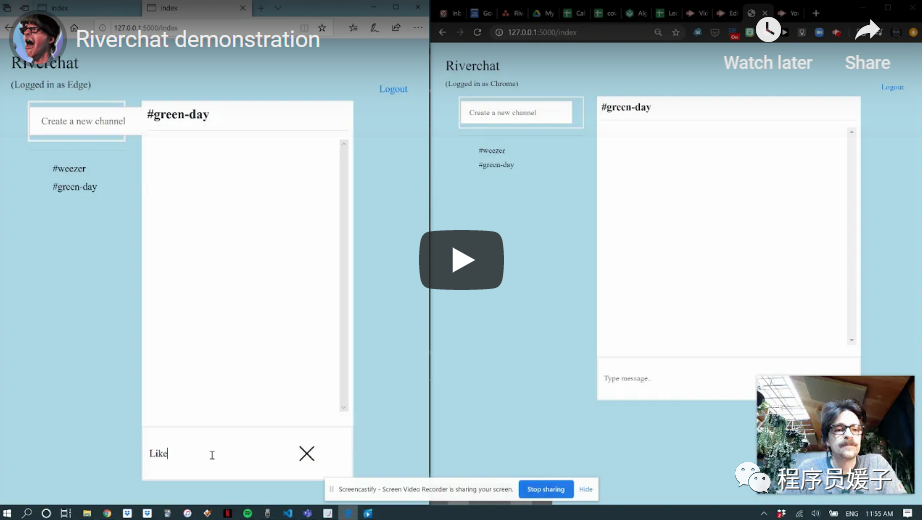Screen dimensions: 922x520
Task: Click 'Create a new channel' field in Chrome
Action: click(516, 112)
